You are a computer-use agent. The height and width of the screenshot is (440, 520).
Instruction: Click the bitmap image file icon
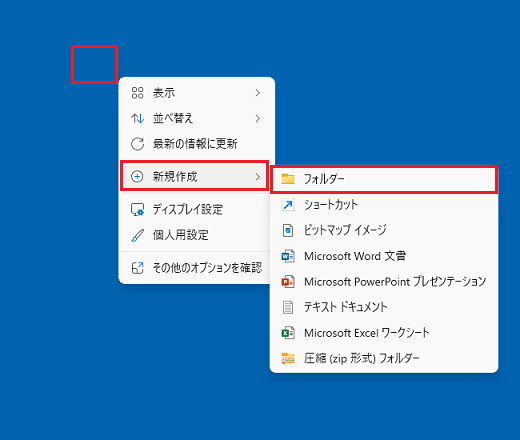[x=288, y=230]
